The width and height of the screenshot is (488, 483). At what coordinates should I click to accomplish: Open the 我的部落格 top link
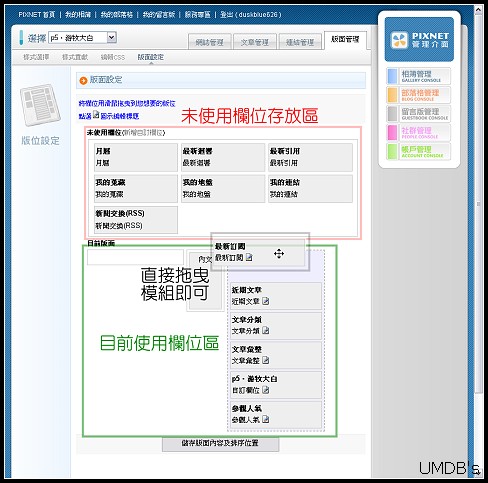(117, 15)
